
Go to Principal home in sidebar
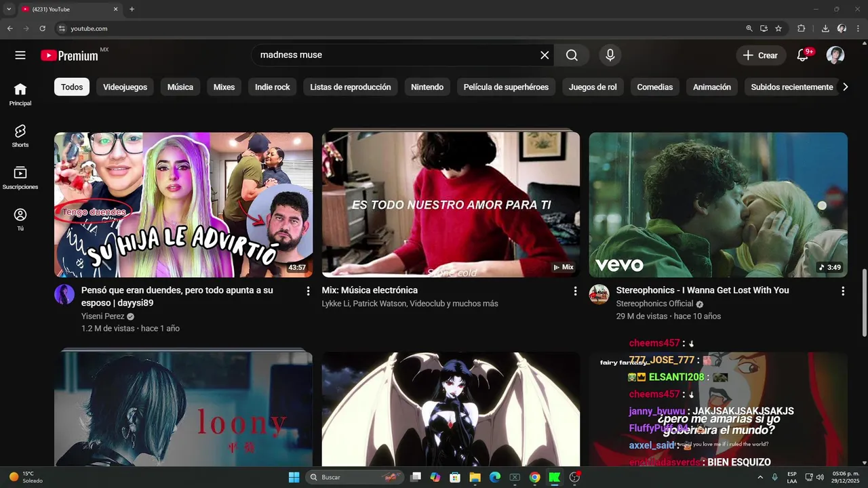coord(20,94)
